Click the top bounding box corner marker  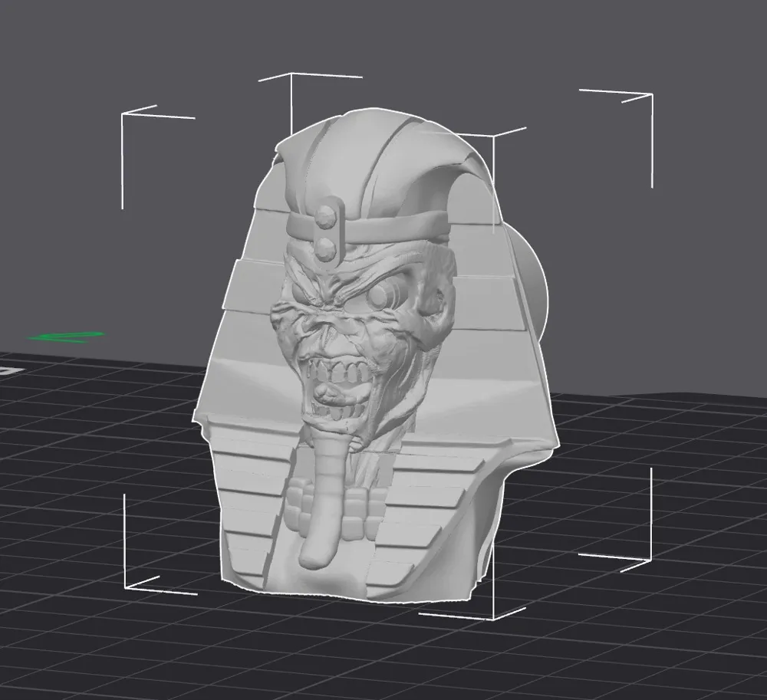tap(291, 74)
